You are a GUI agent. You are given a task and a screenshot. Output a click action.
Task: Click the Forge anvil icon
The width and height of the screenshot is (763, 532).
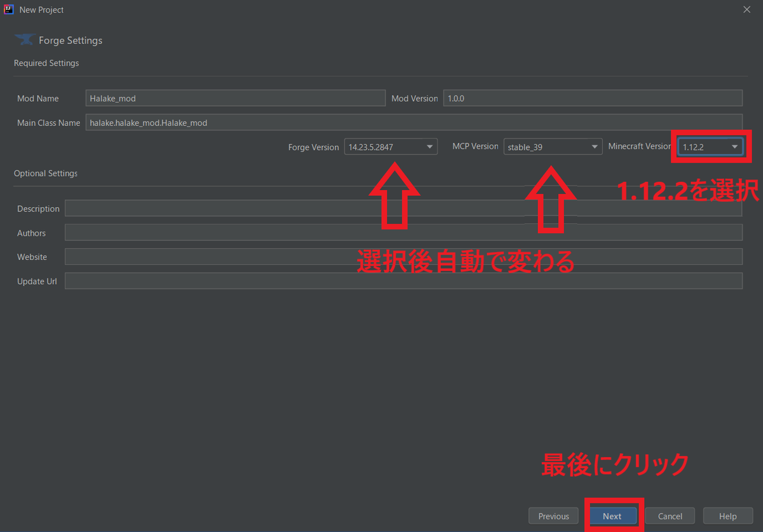coord(25,40)
